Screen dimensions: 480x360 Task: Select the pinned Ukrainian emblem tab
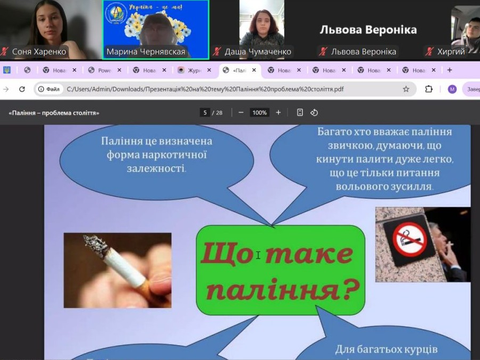click(x=7, y=70)
